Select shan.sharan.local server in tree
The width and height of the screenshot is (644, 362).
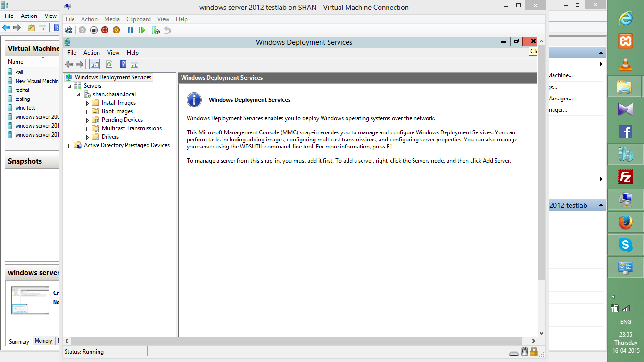tap(114, 94)
